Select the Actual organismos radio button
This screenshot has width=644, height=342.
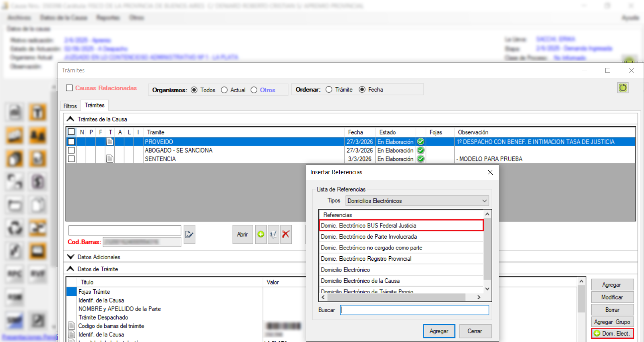pyautogui.click(x=224, y=90)
